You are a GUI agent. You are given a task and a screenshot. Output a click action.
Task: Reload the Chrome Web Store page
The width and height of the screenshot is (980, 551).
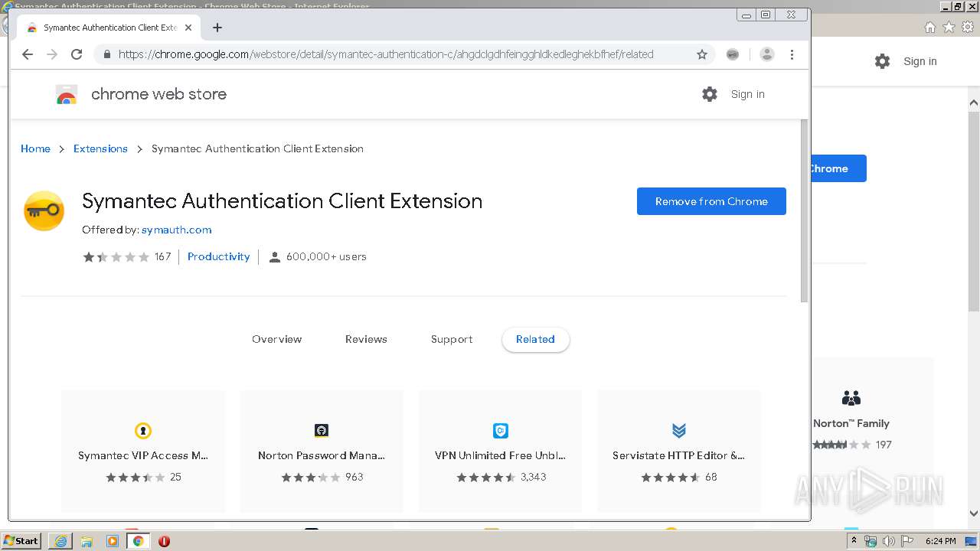[x=77, y=54]
